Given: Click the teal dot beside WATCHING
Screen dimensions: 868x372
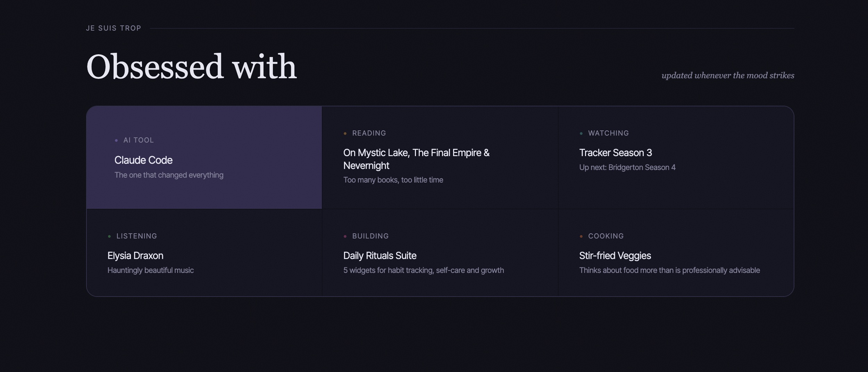Looking at the screenshot, I should 581,134.
